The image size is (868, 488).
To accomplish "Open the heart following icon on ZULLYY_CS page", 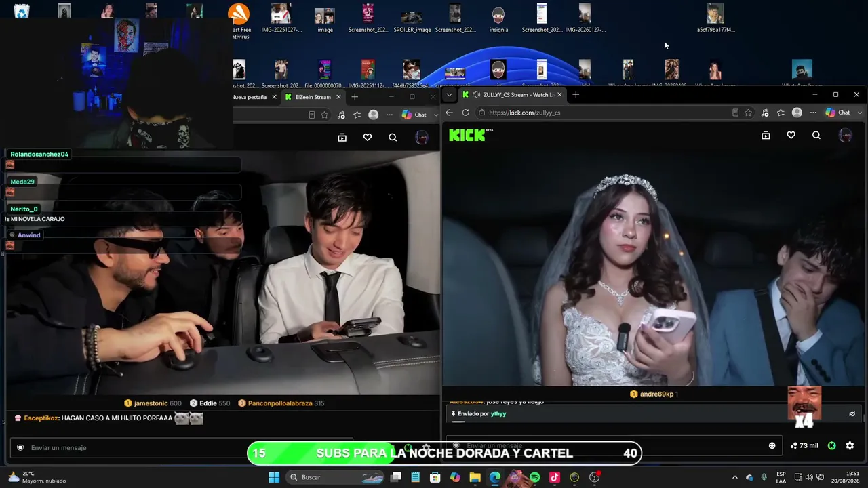I will [x=791, y=136].
